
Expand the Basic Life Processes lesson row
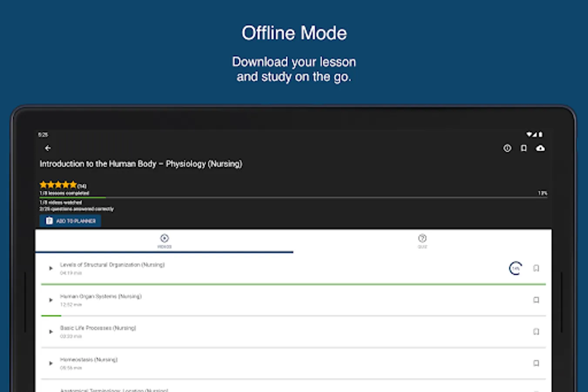point(50,331)
